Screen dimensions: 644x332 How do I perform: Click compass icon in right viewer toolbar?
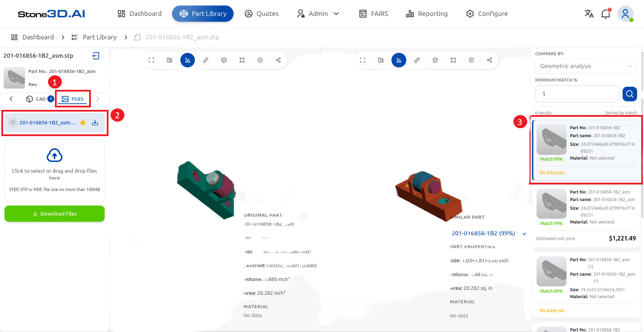(x=471, y=60)
